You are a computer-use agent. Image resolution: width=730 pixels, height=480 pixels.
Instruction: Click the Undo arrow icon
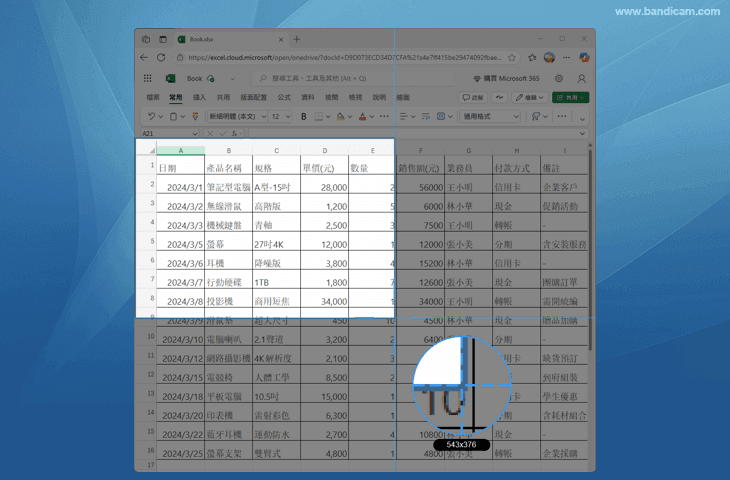pyautogui.click(x=151, y=116)
